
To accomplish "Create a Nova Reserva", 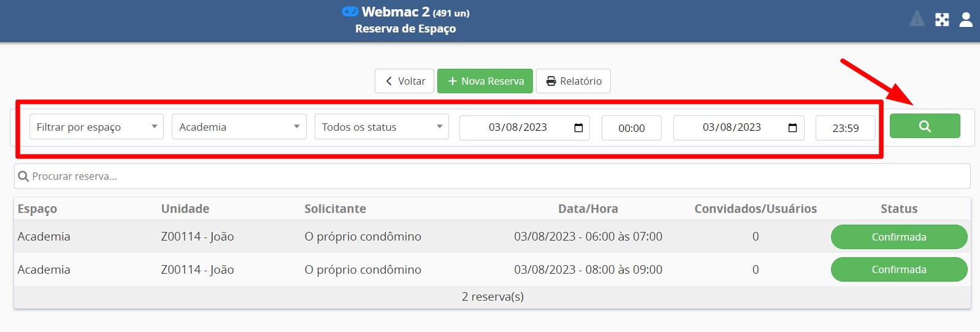I will click(x=485, y=81).
